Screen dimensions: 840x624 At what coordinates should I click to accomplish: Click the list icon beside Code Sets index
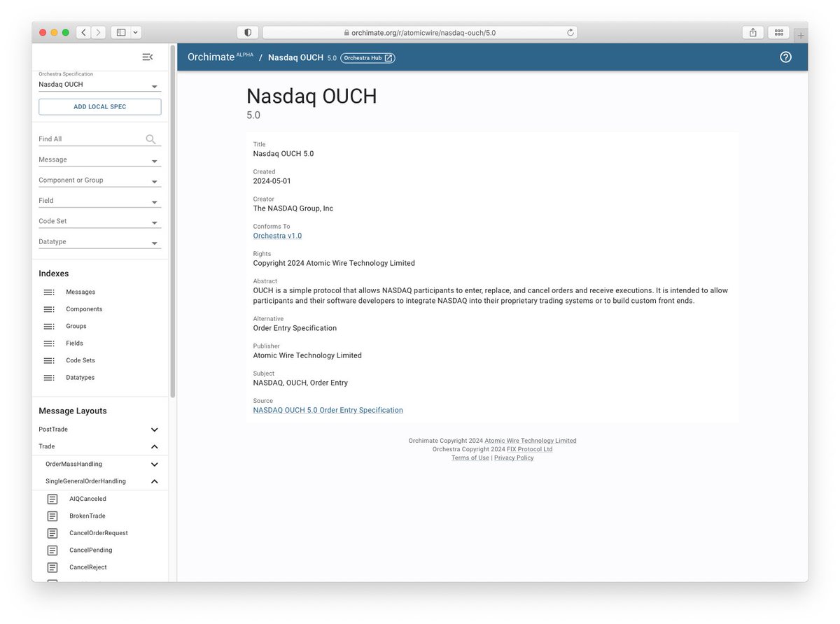pyautogui.click(x=49, y=361)
